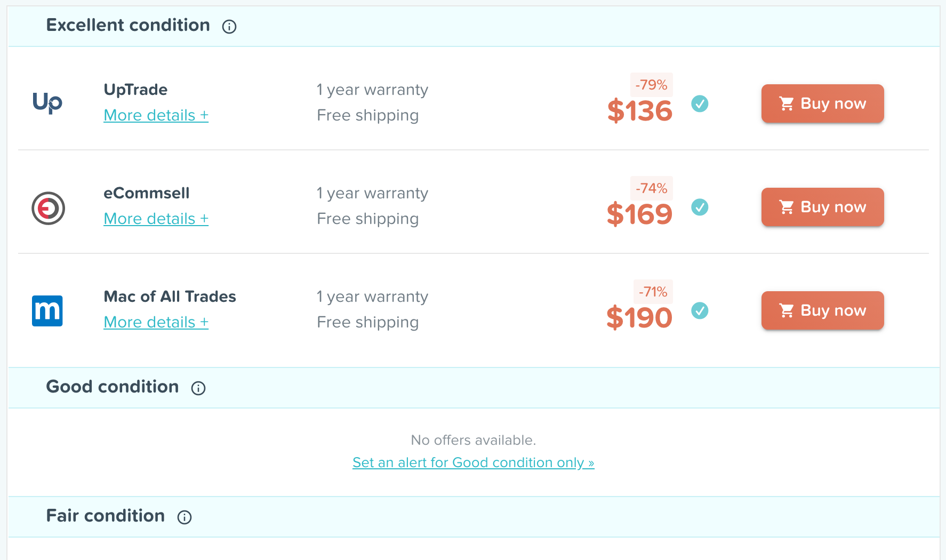This screenshot has height=560, width=946.
Task: Expand More details for UpTrade
Action: [156, 115]
